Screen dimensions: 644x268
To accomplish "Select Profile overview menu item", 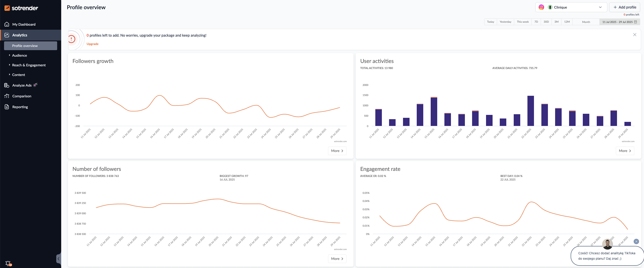I will click(25, 46).
